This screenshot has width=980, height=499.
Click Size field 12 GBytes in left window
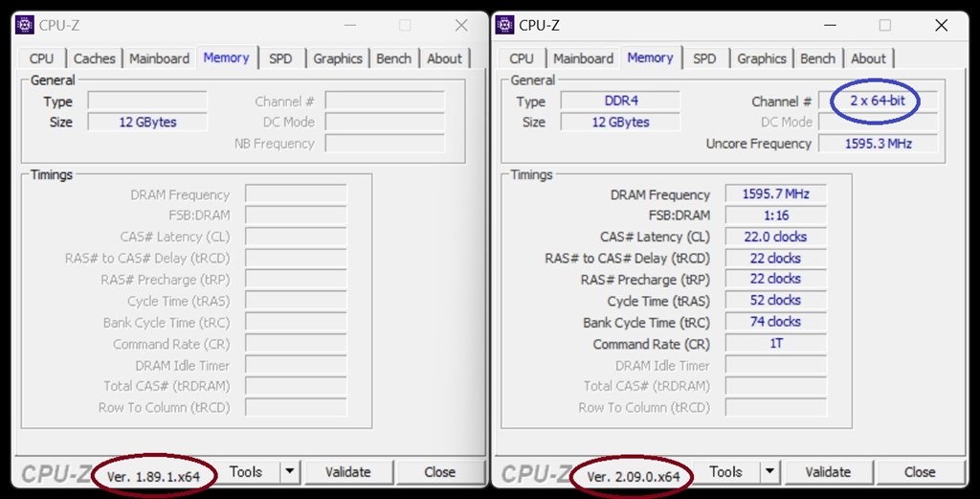point(147,122)
